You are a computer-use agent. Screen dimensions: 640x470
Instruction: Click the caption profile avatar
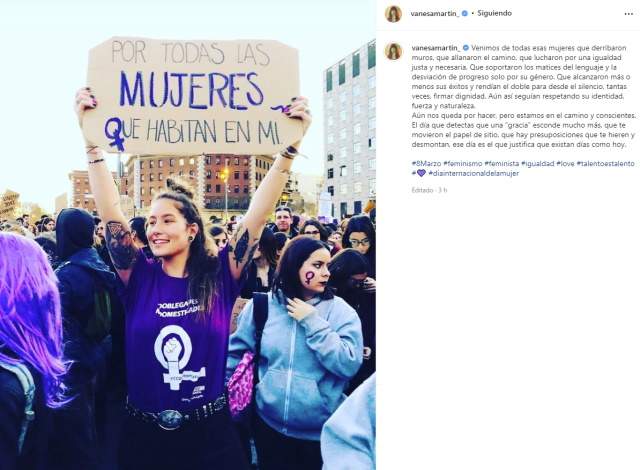(x=393, y=51)
